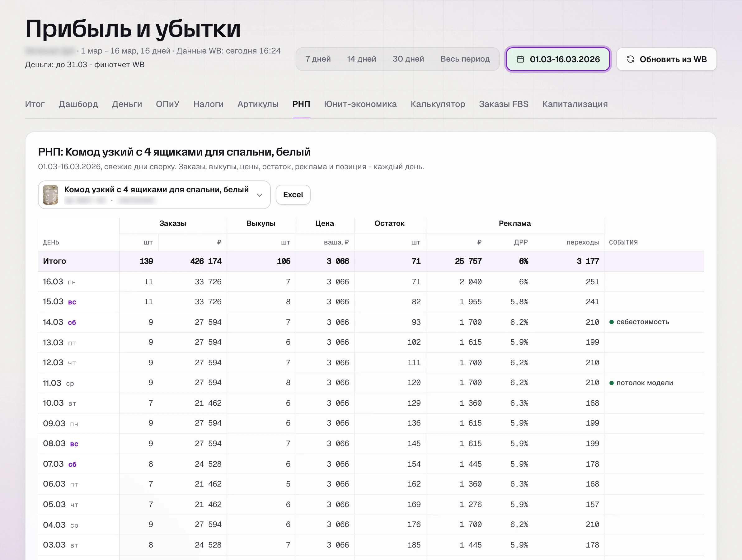The width and height of the screenshot is (742, 560).
Task: Open the Калькулятор tab
Action: point(438,104)
